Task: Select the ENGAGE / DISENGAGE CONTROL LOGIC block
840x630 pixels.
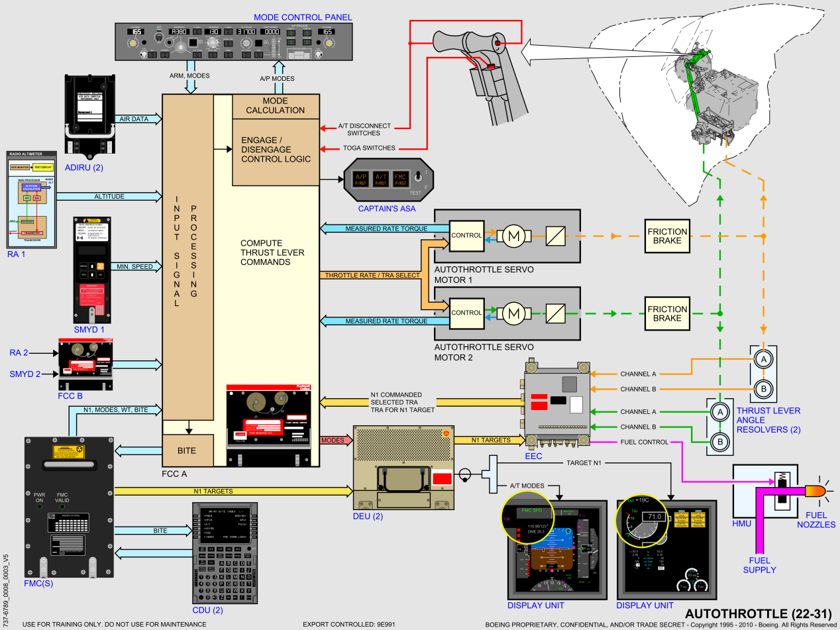Action: click(276, 150)
